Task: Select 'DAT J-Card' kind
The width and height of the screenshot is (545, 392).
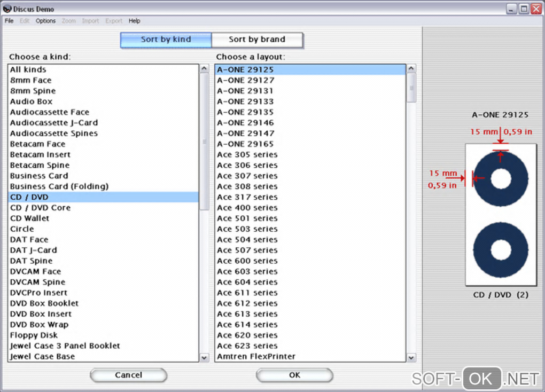Action: tap(103, 250)
